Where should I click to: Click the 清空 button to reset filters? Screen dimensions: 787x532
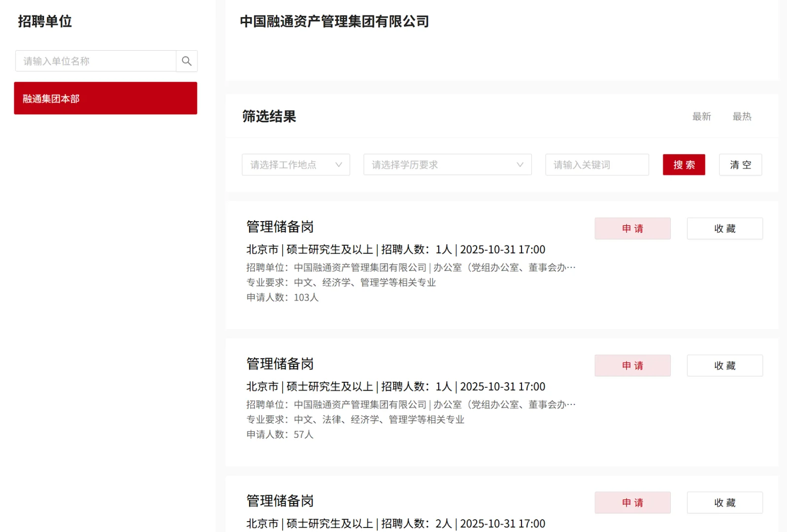click(740, 165)
